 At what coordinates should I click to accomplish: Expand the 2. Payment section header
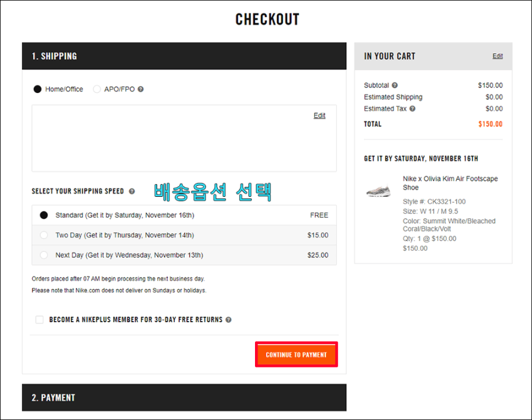184,397
